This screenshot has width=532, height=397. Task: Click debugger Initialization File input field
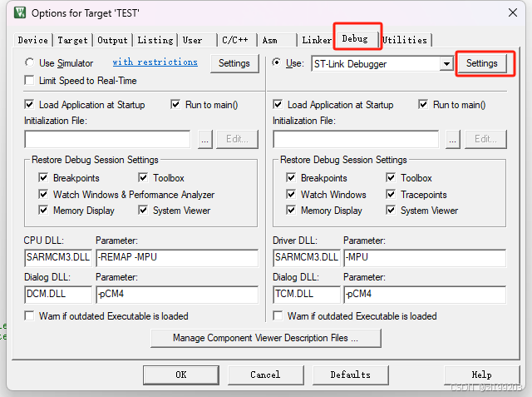point(356,139)
